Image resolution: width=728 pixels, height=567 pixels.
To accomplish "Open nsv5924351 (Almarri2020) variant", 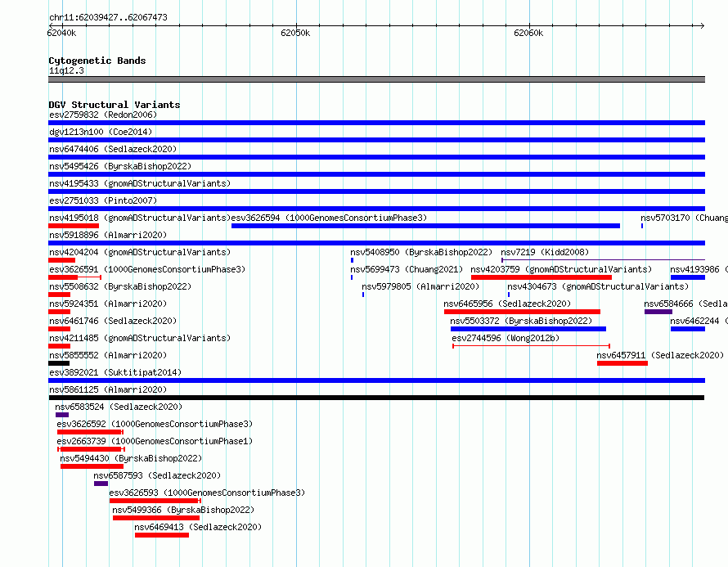I will [x=108, y=304].
